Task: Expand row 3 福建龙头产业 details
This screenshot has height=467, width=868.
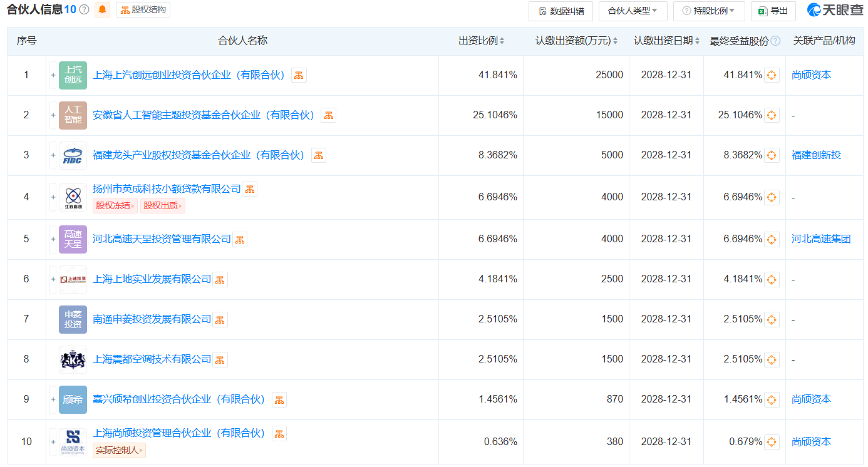Action: (x=53, y=155)
